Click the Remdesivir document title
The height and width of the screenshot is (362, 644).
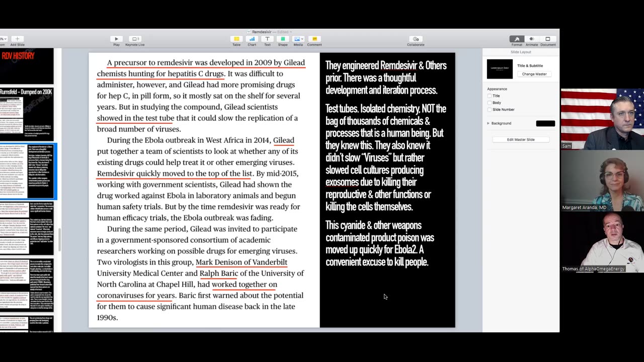click(263, 32)
